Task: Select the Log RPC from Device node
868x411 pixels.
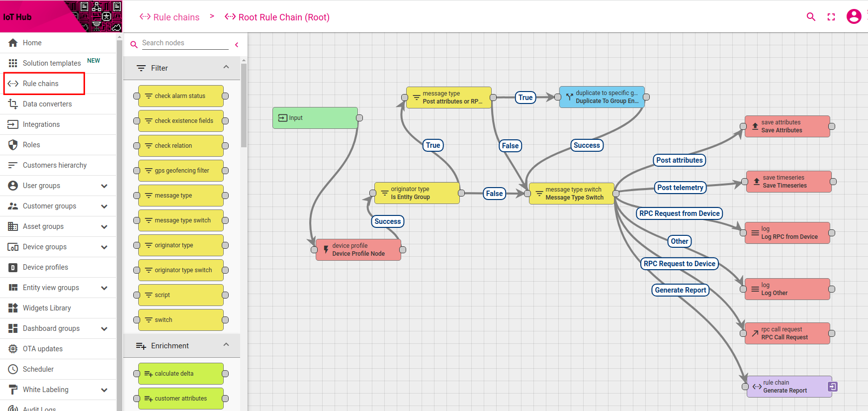Action: (787, 233)
